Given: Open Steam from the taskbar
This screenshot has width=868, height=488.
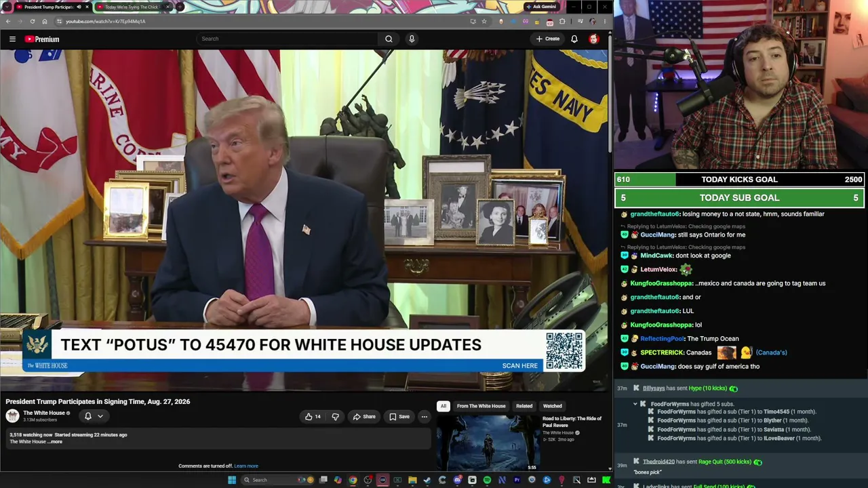Looking at the screenshot, I should [427, 480].
